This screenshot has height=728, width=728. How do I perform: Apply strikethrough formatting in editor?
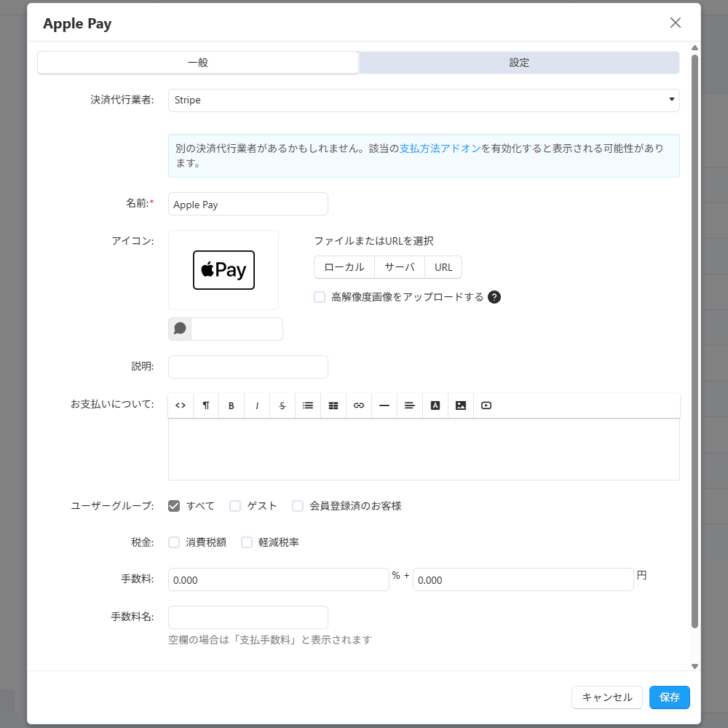pos(282,405)
